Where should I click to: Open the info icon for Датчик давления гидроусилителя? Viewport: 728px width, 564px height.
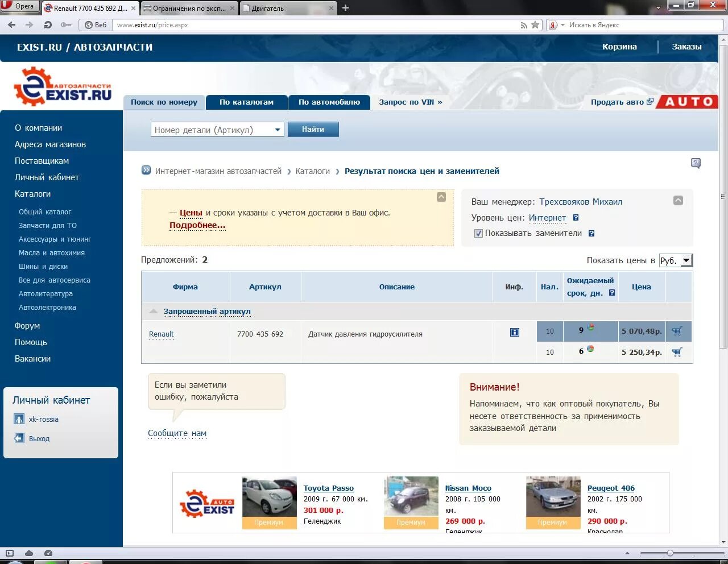pos(515,332)
